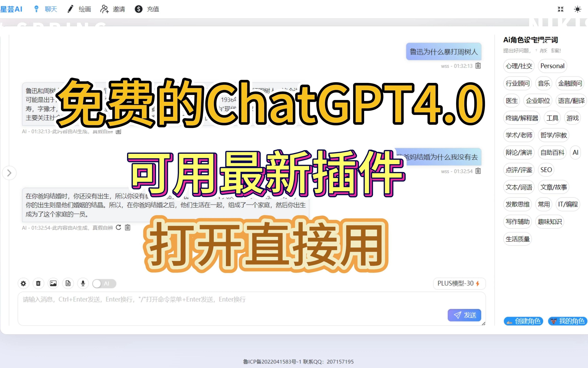The height and width of the screenshot is (368, 588).
Task: Switch the light/dark theme sun icon
Action: point(578,9)
